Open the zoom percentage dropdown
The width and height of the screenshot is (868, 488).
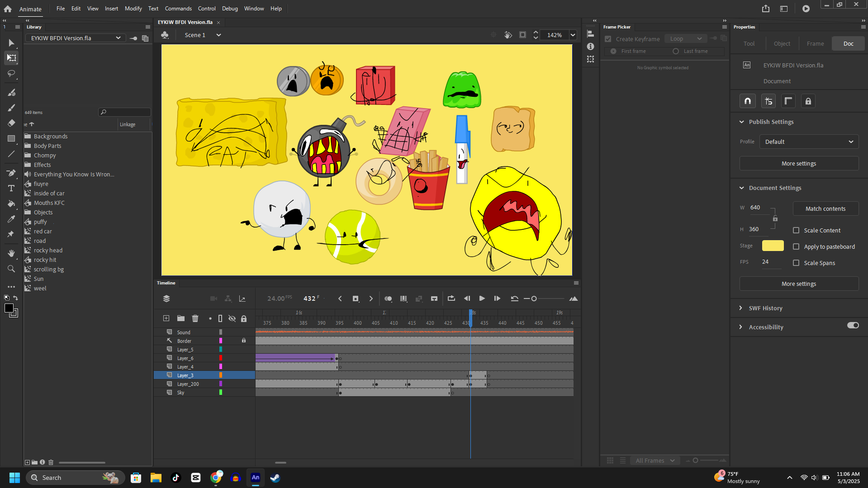click(x=573, y=35)
